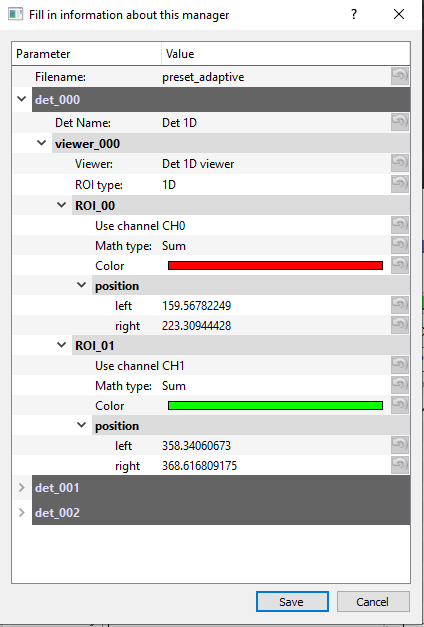Click the dialog window icon in title bar

(15, 14)
